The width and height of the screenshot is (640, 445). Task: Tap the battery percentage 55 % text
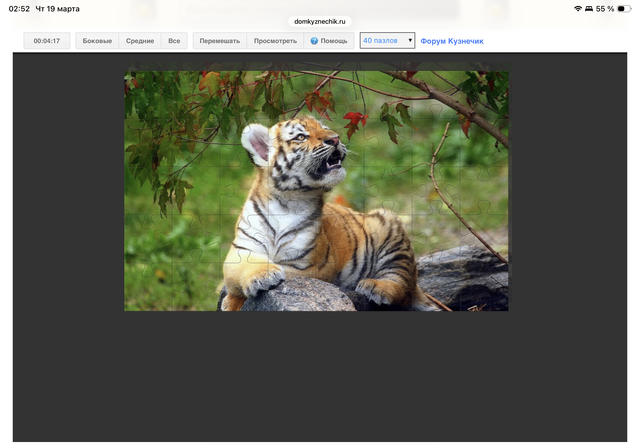[x=604, y=8]
